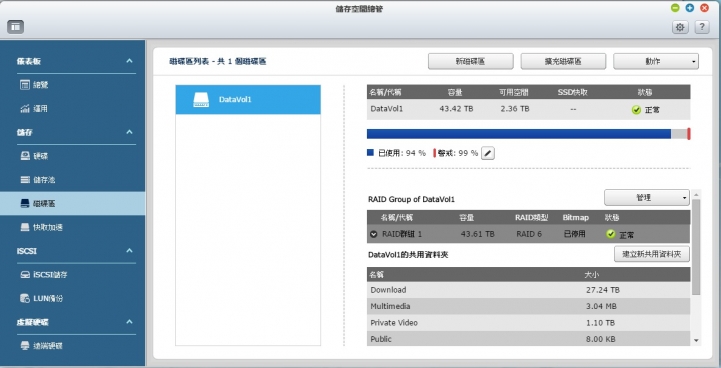Collapse the 儲存 storage section

(x=130, y=132)
